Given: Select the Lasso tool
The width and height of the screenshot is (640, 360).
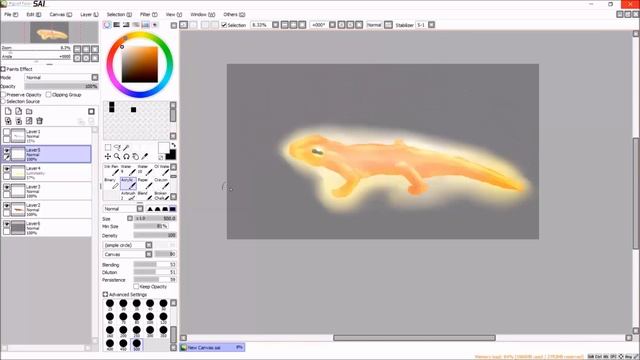Looking at the screenshot, I should pyautogui.click(x=117, y=147).
